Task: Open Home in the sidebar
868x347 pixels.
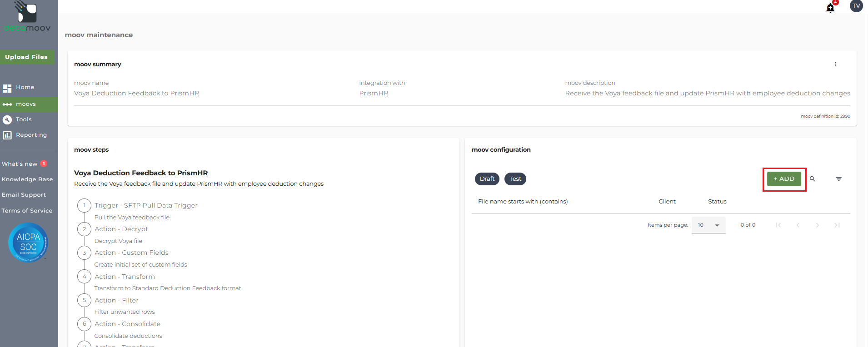Action: (x=25, y=87)
